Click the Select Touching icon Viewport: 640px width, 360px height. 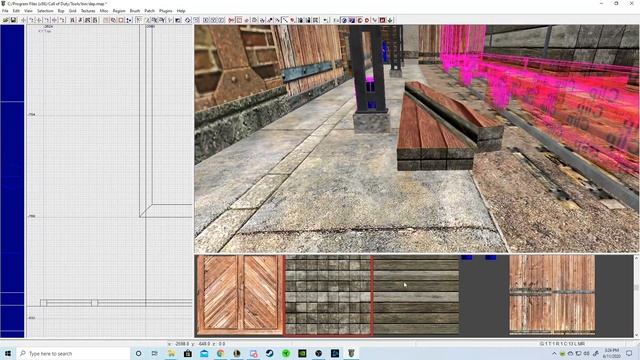pyautogui.click(x=80, y=20)
